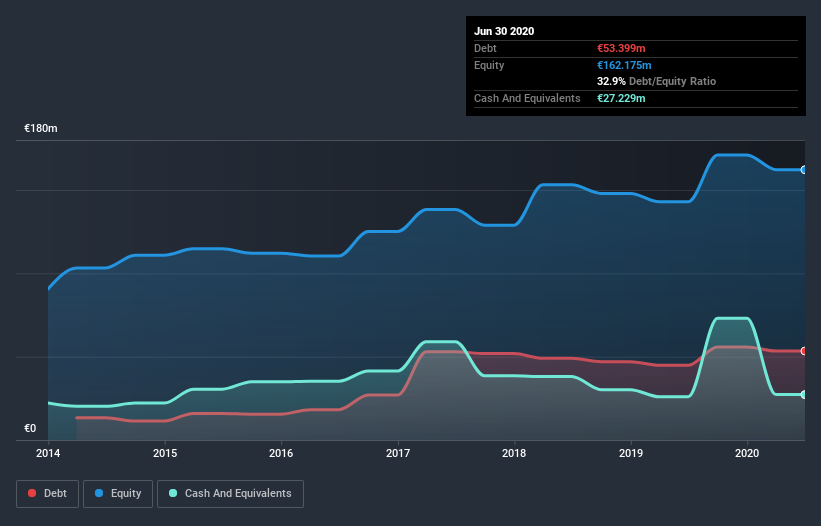
Task: Click the Equity row label in tooltip
Action: coord(489,65)
